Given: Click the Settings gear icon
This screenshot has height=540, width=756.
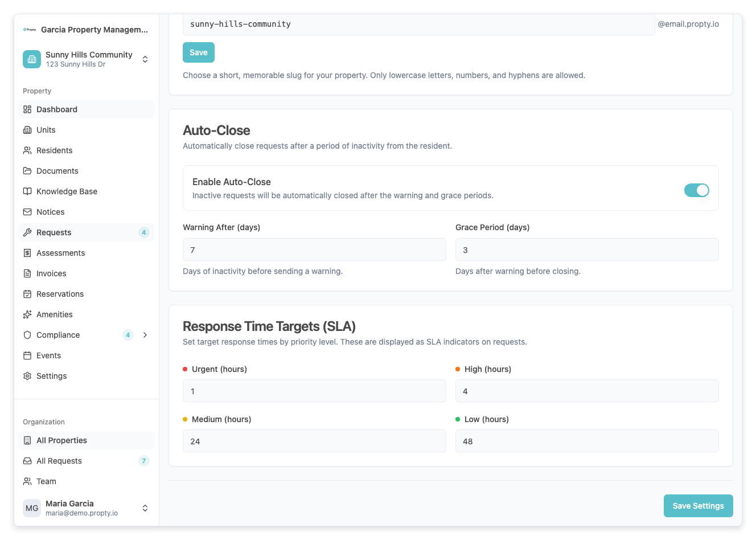Looking at the screenshot, I should (x=27, y=376).
